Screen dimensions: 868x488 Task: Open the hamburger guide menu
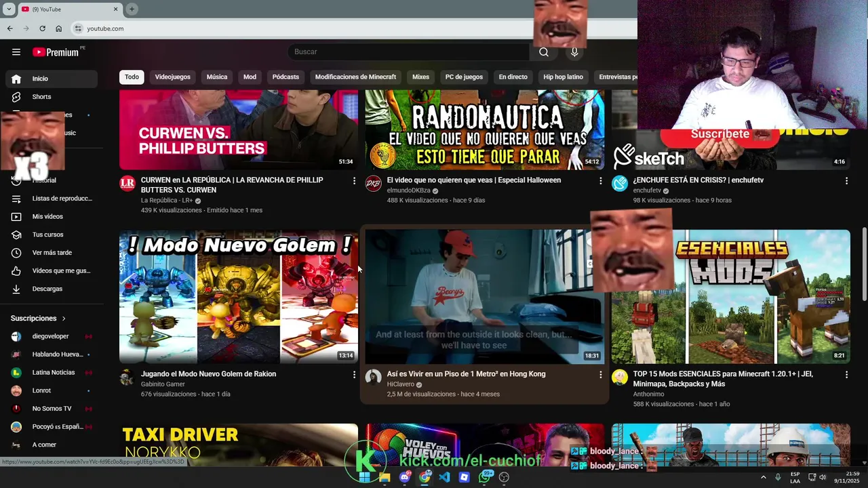pyautogui.click(x=16, y=52)
